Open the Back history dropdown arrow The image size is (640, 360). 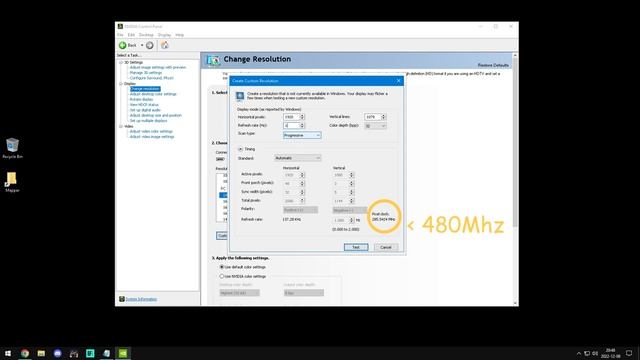coord(142,45)
